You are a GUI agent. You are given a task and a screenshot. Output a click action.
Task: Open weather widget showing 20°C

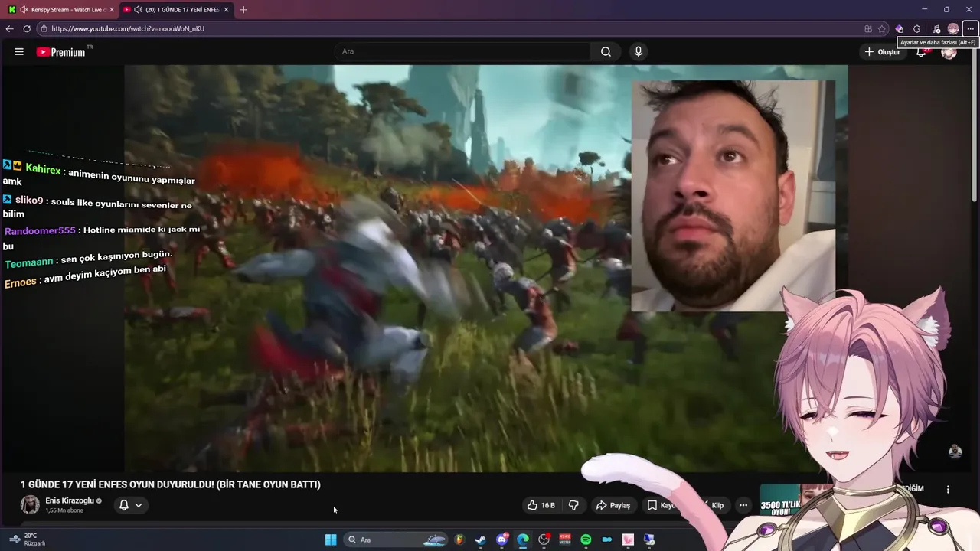coord(27,540)
